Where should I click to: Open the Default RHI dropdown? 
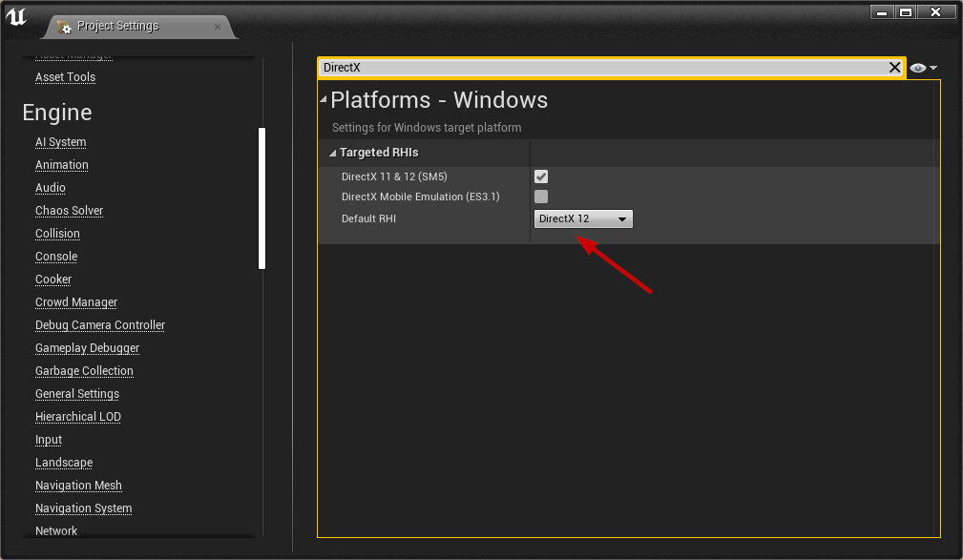pyautogui.click(x=582, y=218)
